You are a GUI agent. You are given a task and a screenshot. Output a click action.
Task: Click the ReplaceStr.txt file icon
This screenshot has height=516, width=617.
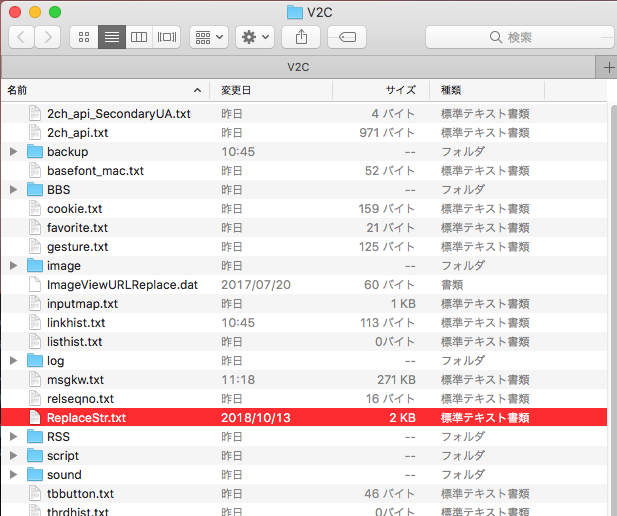pos(35,417)
